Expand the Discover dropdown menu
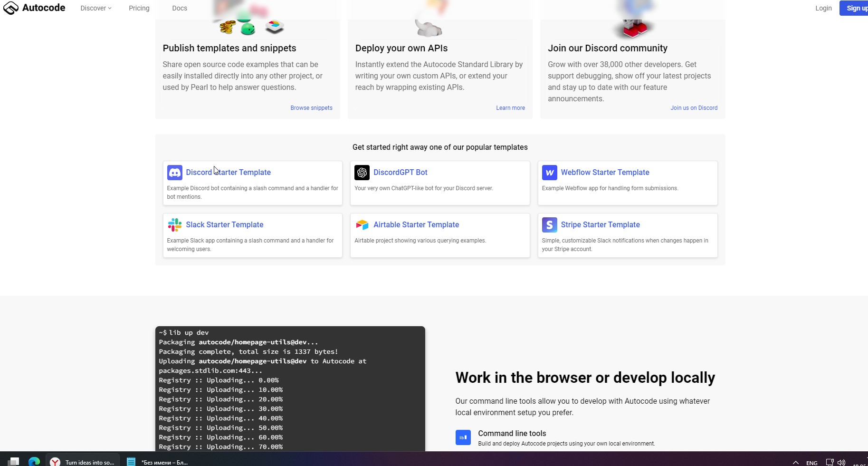The width and height of the screenshot is (868, 466). [x=96, y=8]
